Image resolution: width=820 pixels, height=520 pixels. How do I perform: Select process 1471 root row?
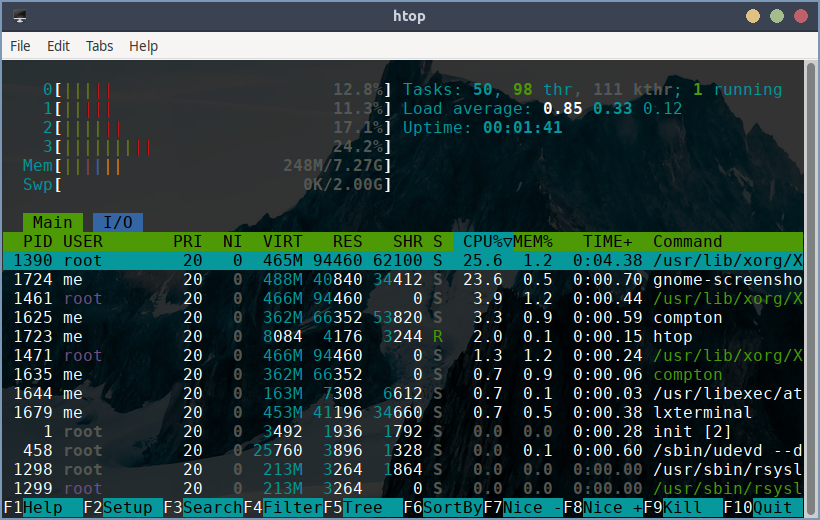point(403,356)
